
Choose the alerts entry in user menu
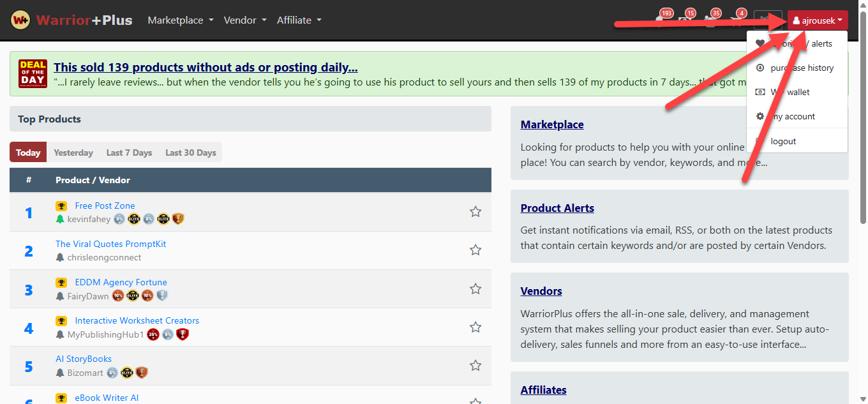click(x=797, y=43)
